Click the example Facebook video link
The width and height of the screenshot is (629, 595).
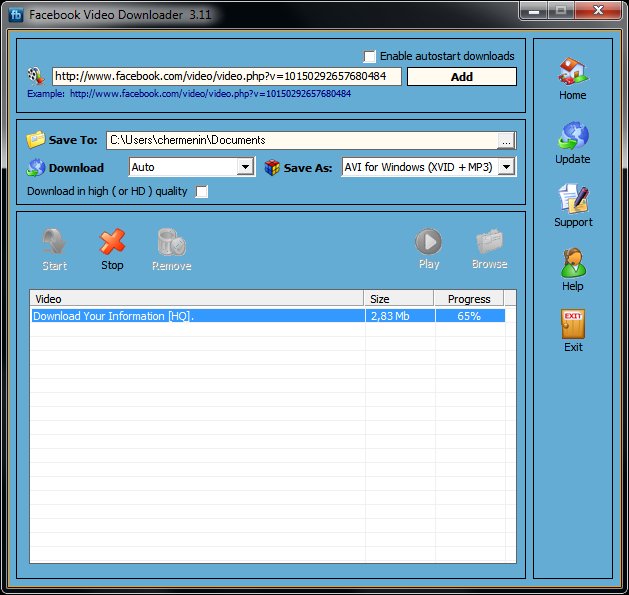point(210,94)
